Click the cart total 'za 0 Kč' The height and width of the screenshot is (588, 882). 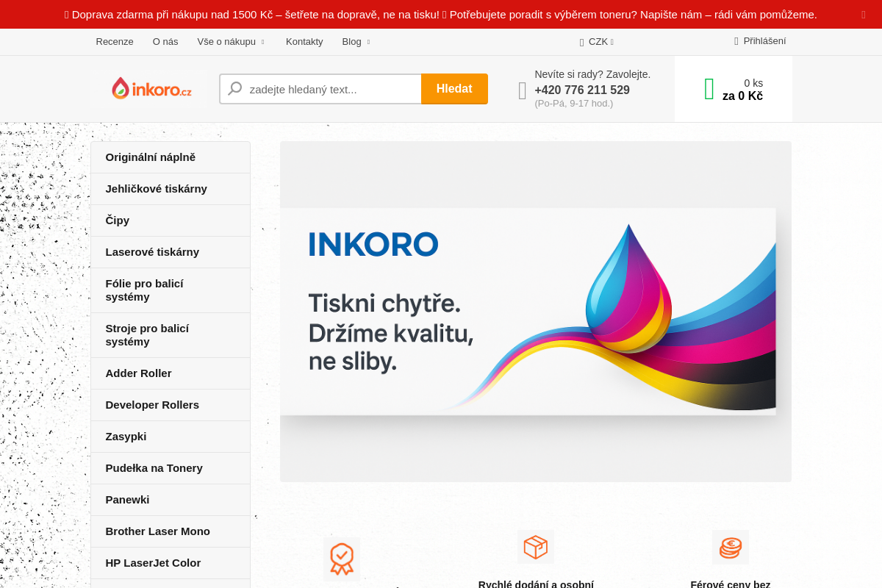(x=742, y=96)
